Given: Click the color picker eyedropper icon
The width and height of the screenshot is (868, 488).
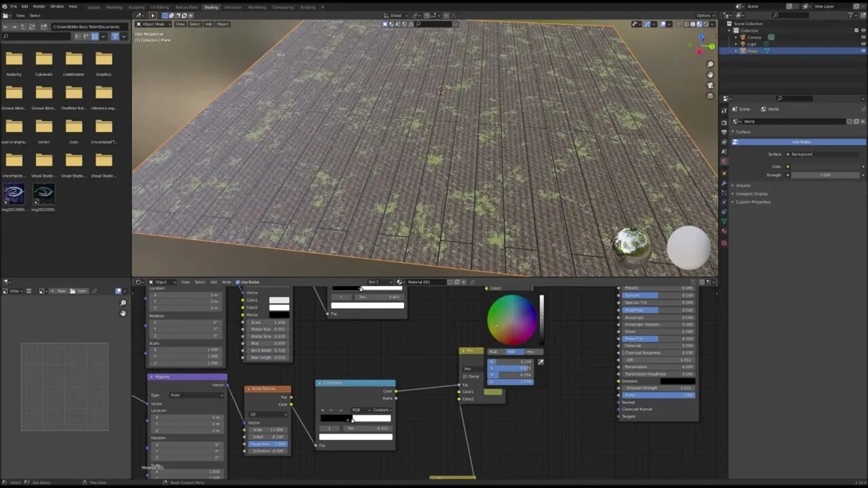Looking at the screenshot, I should pyautogui.click(x=540, y=362).
